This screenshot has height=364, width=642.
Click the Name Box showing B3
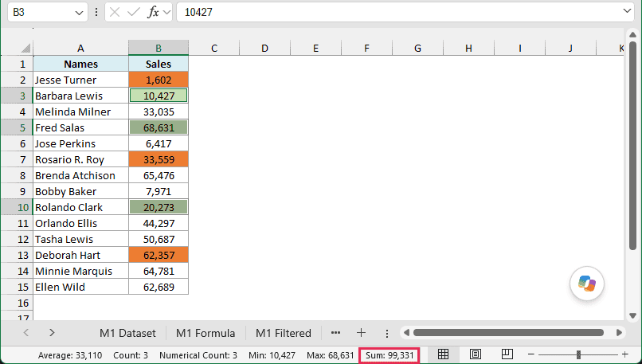(48, 12)
